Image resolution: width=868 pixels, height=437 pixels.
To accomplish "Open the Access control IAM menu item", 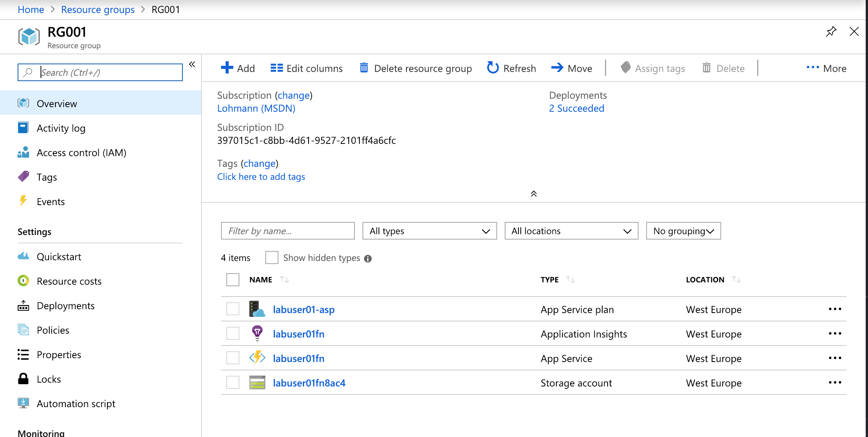I will coord(82,152).
